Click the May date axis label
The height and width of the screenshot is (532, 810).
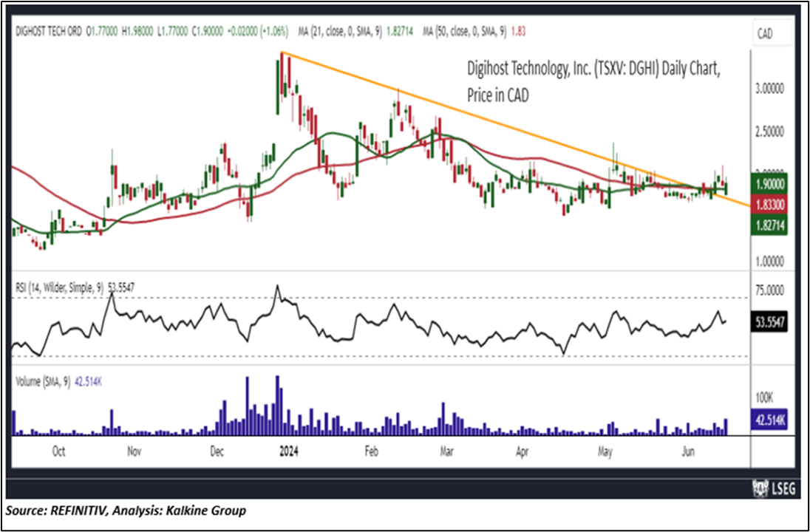click(x=605, y=452)
